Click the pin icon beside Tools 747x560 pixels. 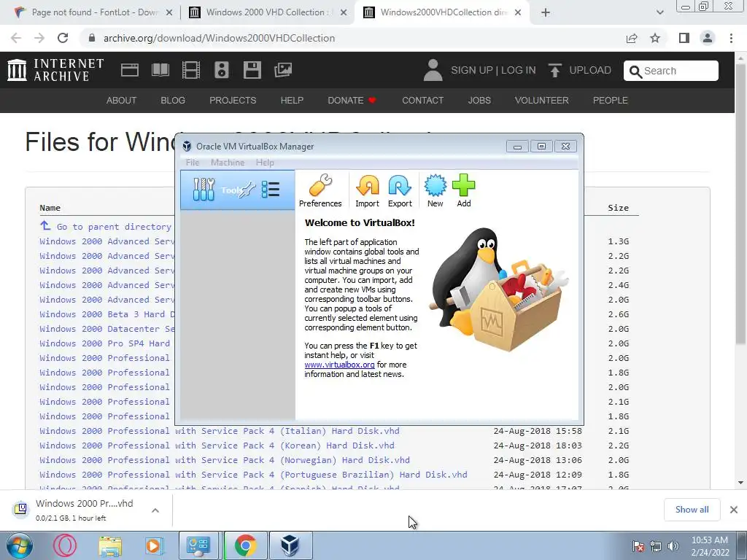[x=247, y=190]
